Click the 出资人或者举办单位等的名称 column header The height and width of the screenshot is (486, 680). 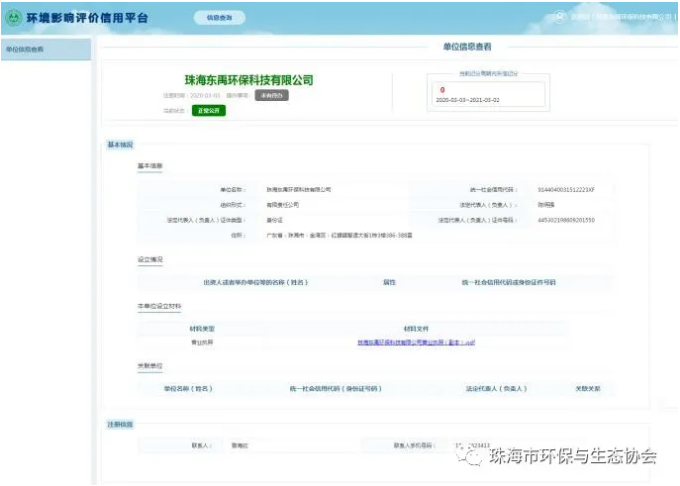pos(255,283)
